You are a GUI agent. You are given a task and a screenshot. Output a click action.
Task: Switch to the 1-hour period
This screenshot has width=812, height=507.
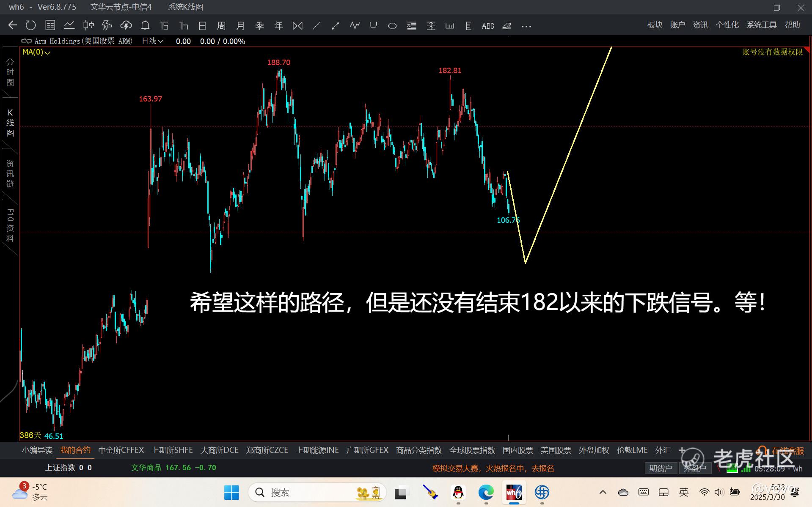click(183, 26)
